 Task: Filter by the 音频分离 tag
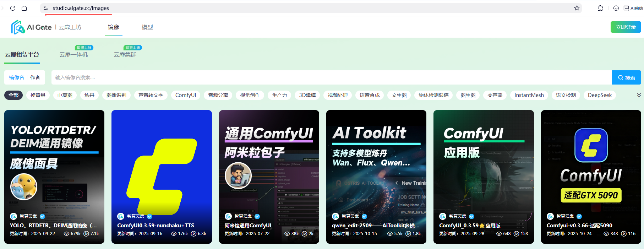click(218, 95)
